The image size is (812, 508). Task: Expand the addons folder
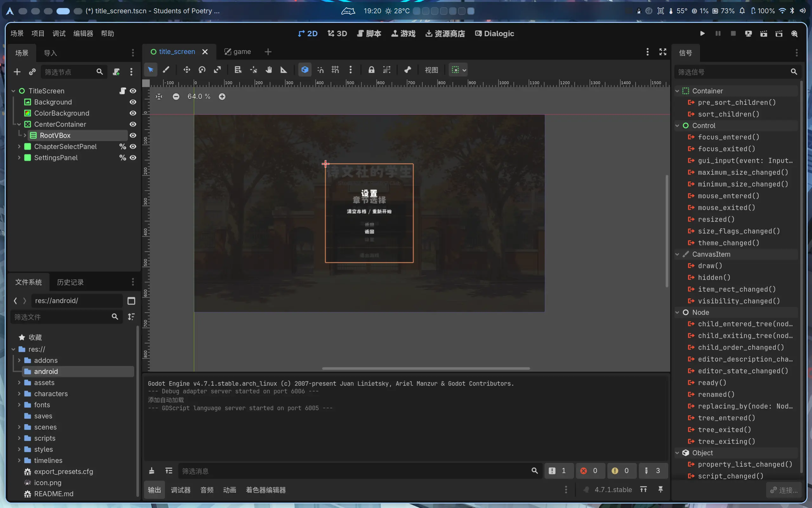click(19, 360)
